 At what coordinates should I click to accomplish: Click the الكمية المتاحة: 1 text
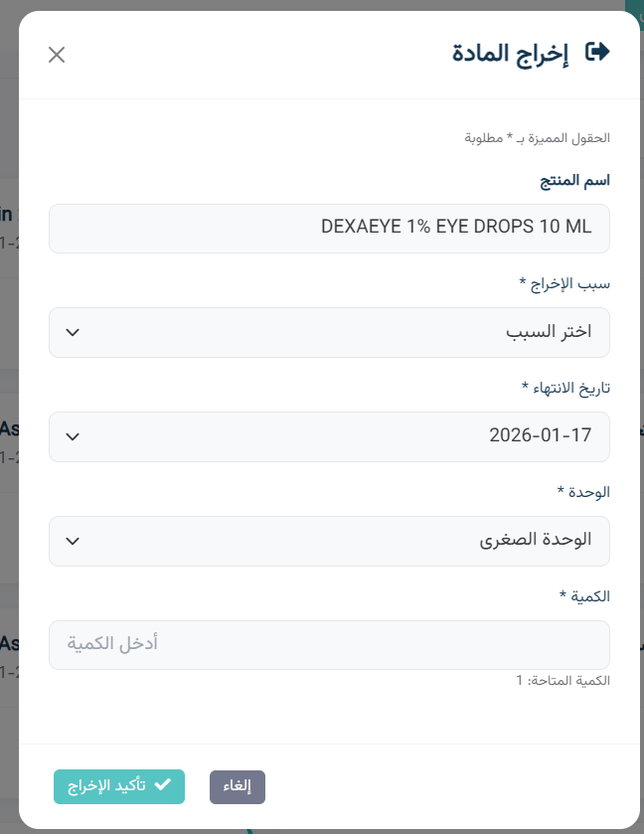click(563, 680)
